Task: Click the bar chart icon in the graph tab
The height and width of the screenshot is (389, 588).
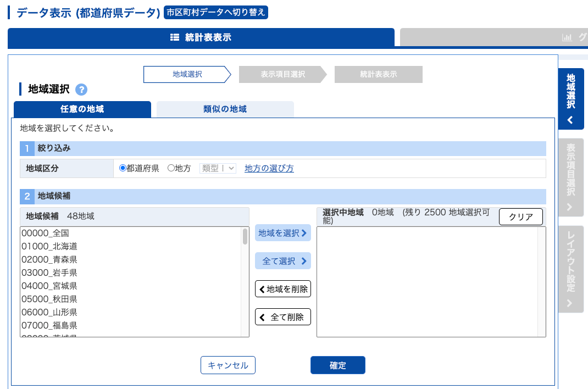Action: (x=567, y=37)
